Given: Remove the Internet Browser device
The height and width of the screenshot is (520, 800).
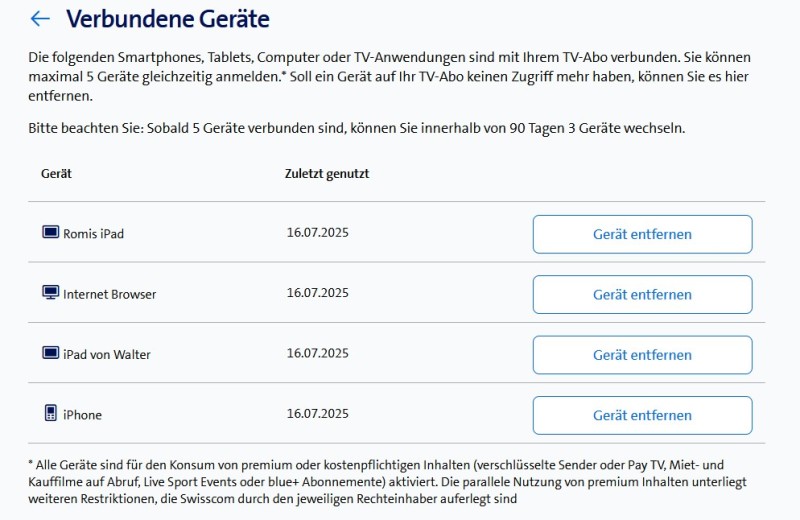Looking at the screenshot, I should point(642,295).
